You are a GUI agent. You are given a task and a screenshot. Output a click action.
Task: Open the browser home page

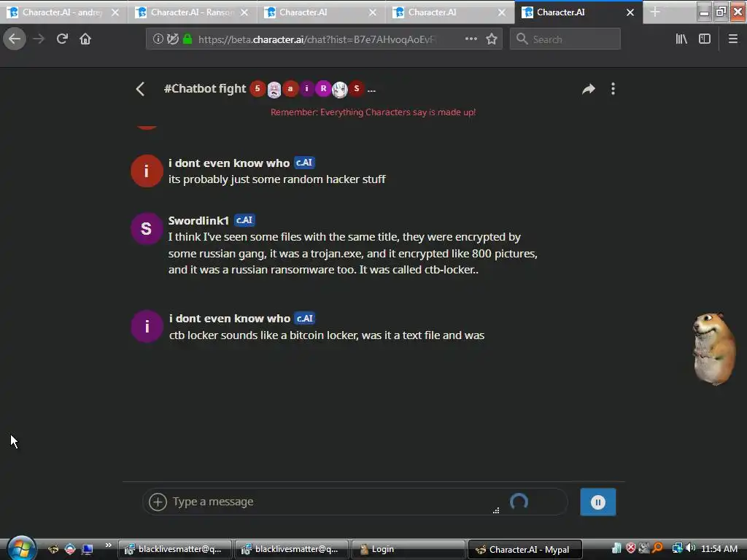click(85, 39)
